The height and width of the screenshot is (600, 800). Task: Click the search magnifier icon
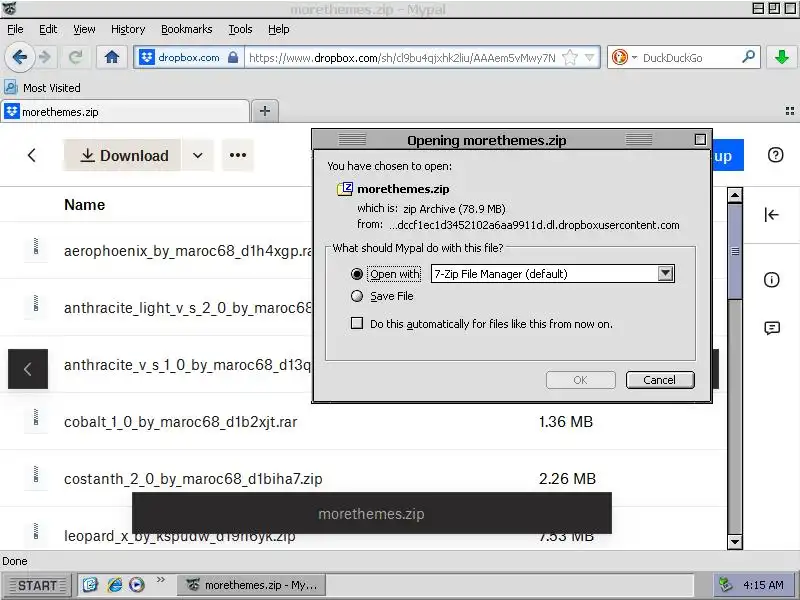click(748, 57)
